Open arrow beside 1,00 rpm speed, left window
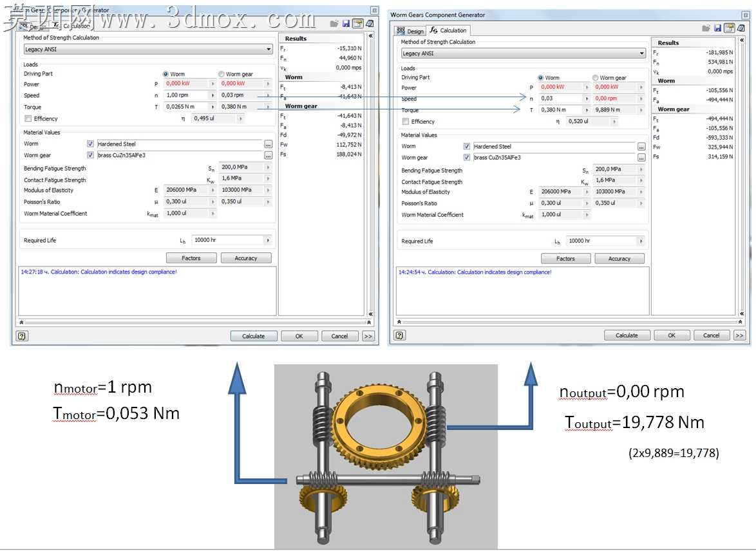This screenshot has width=756, height=551. click(x=213, y=95)
